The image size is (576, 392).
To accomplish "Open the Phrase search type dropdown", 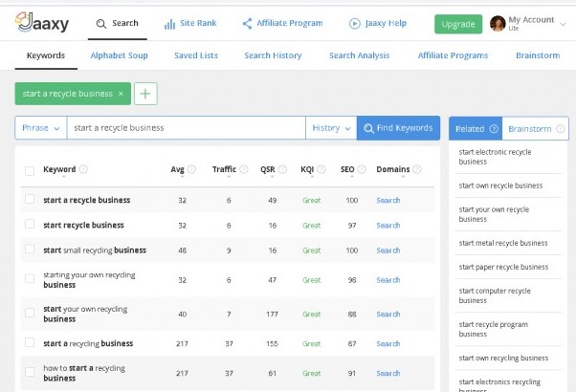I will pos(41,128).
